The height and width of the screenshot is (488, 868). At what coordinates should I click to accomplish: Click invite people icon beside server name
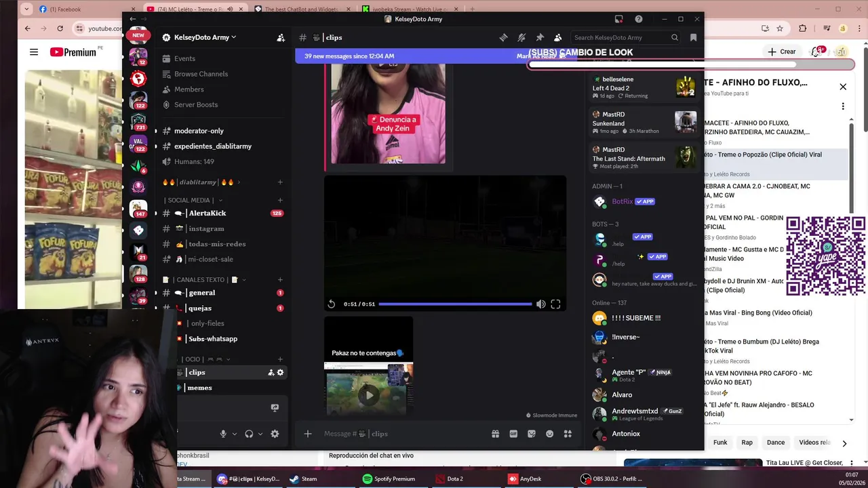coord(281,37)
